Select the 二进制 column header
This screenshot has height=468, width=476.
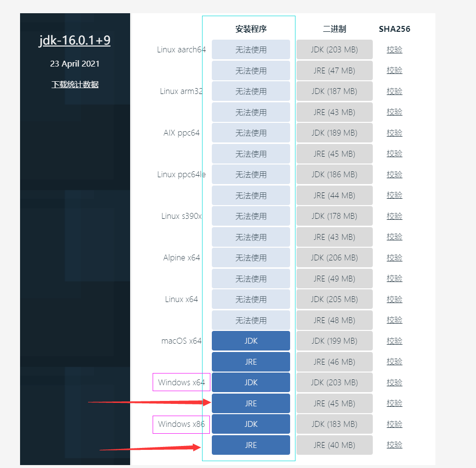click(x=335, y=29)
